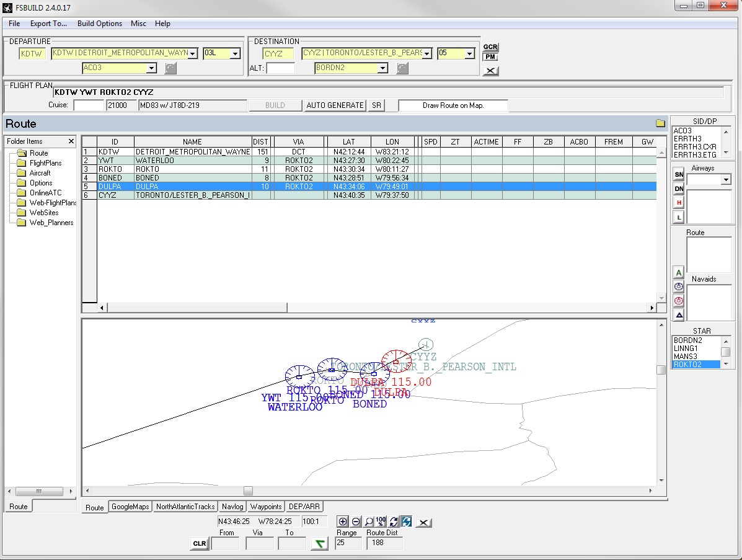This screenshot has width=742, height=560.
Task: Click the green A airports button
Action: click(x=679, y=273)
